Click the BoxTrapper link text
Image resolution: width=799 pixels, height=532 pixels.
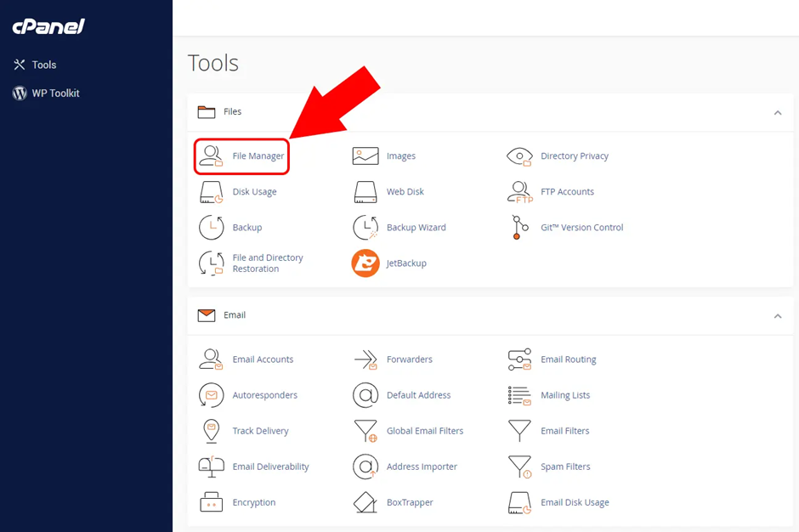coord(410,502)
